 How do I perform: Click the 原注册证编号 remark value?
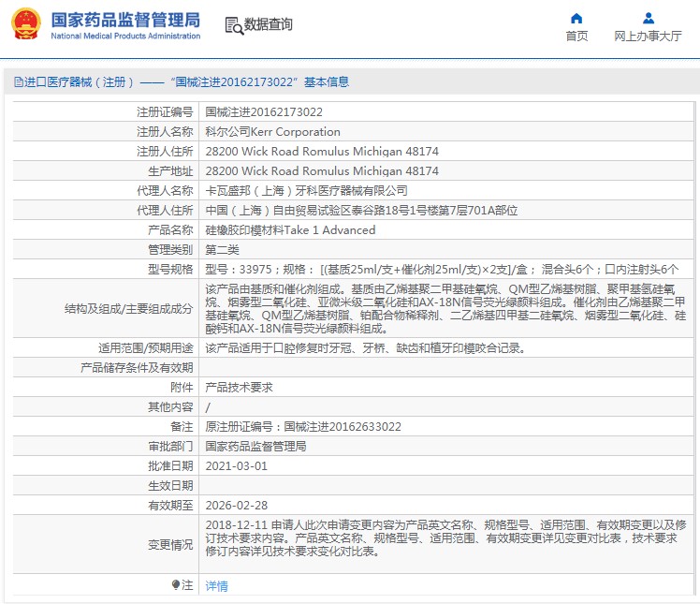[x=303, y=427]
